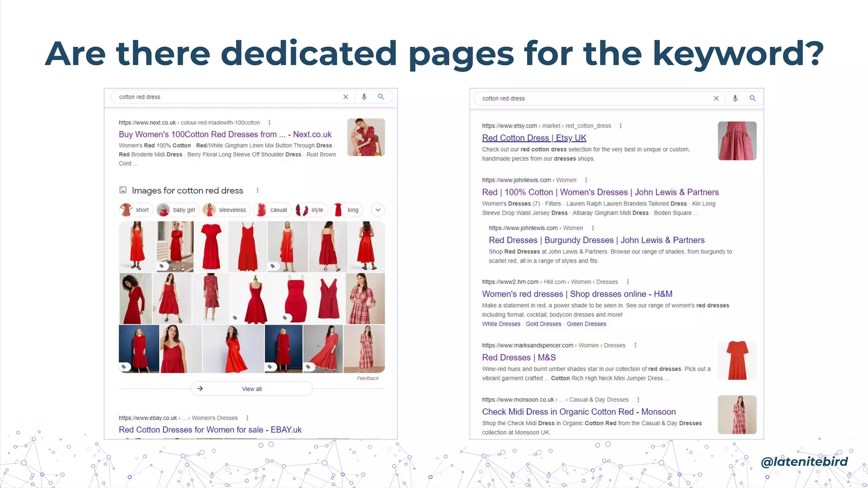The height and width of the screenshot is (488, 868).
Task: Select the 'long' image filter chip
Action: coord(346,210)
